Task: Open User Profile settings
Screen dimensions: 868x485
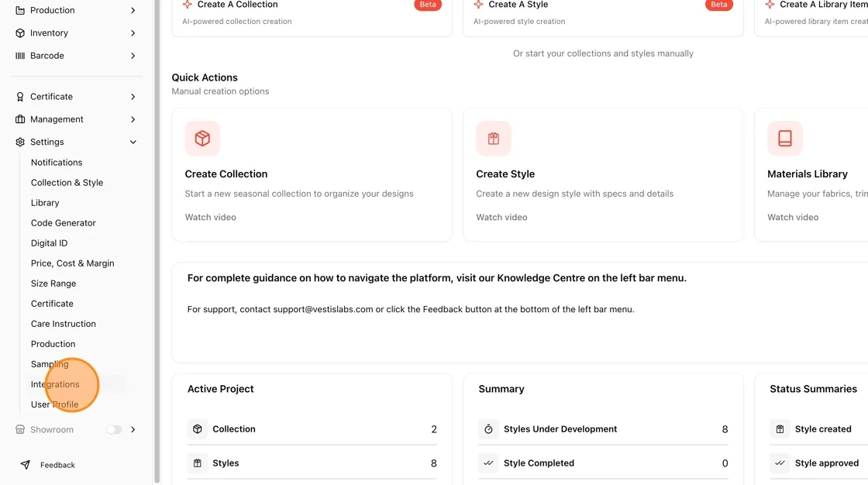Action: click(x=54, y=404)
